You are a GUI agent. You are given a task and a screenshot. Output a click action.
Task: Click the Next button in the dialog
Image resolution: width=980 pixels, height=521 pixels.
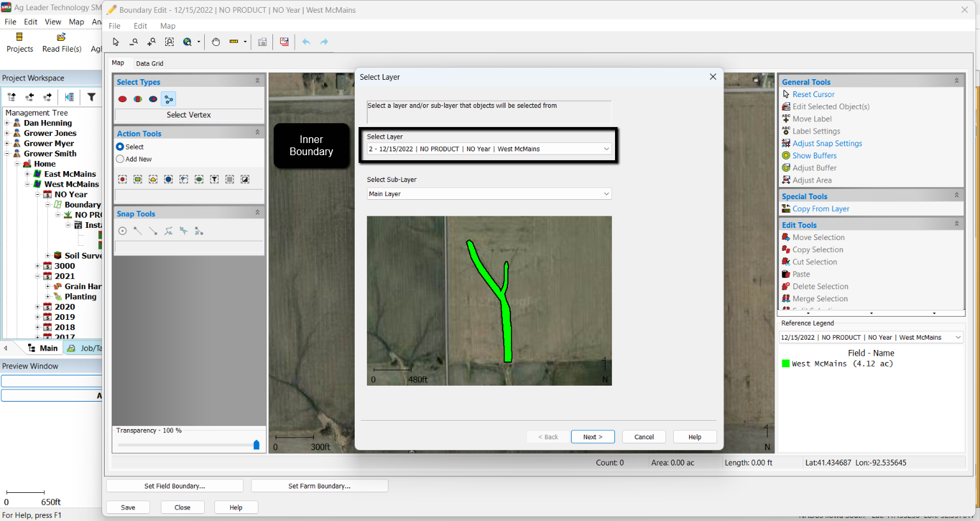point(592,437)
